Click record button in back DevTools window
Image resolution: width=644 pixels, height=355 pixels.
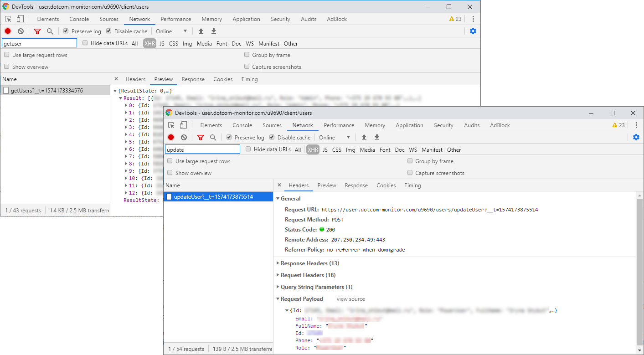(8, 31)
